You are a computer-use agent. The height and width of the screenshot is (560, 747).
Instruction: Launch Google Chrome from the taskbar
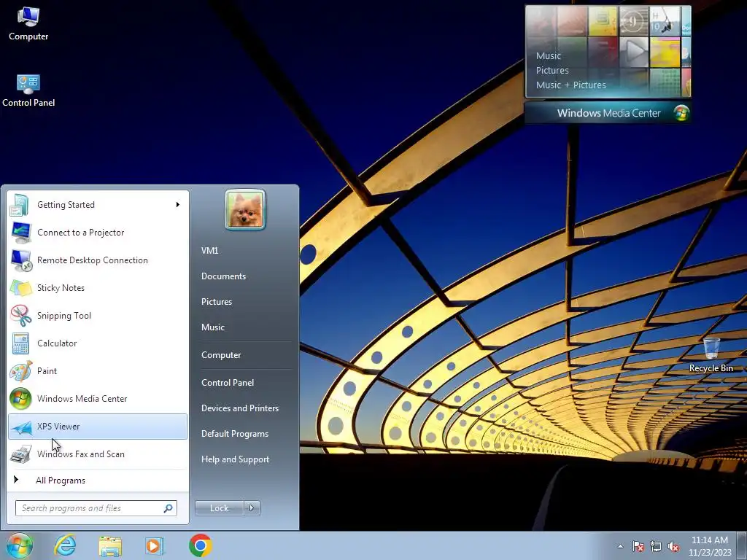point(200,545)
